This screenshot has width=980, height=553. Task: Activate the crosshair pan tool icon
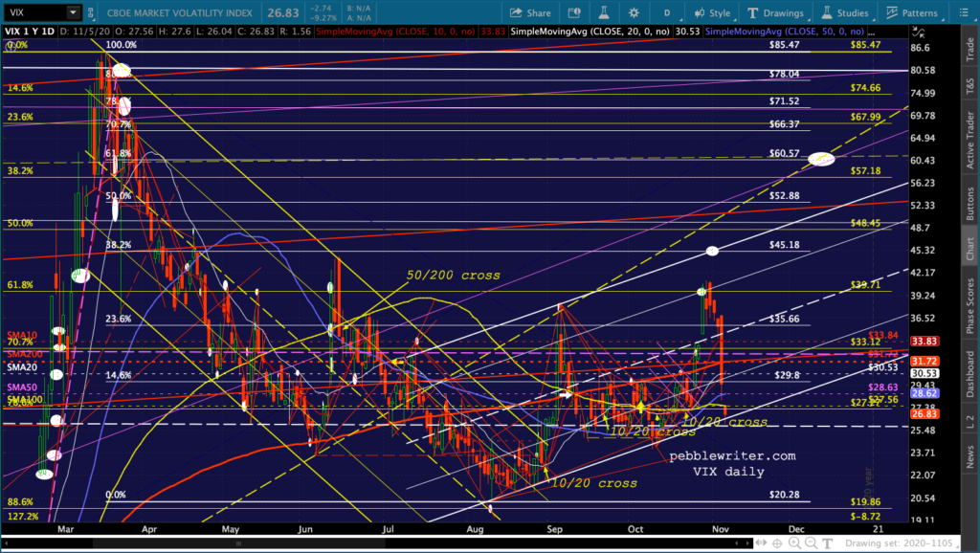777,543
